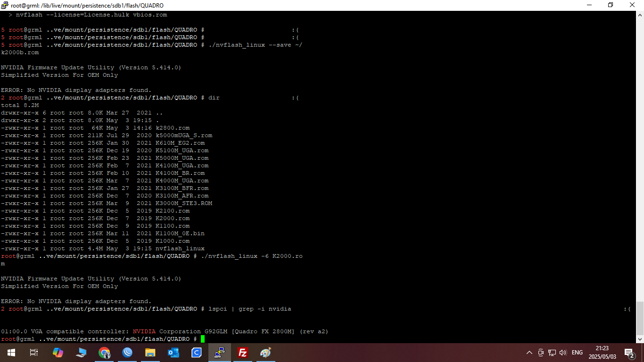Minimize the PuTTY window

click(x=589, y=5)
